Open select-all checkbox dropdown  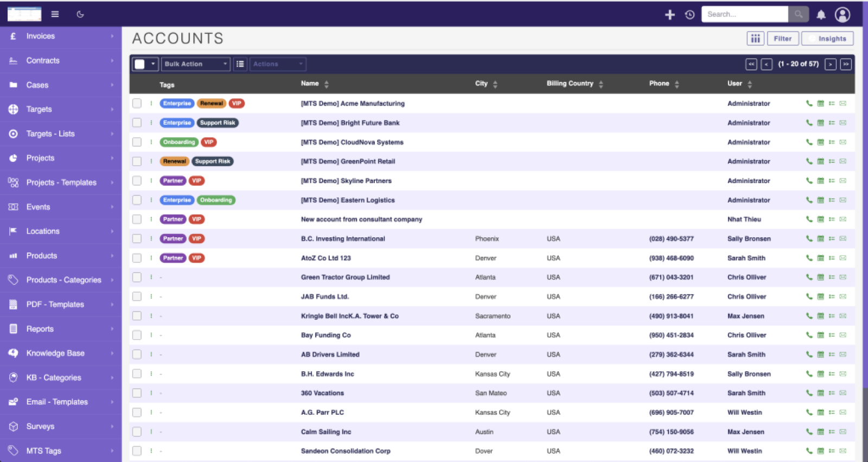coord(153,64)
